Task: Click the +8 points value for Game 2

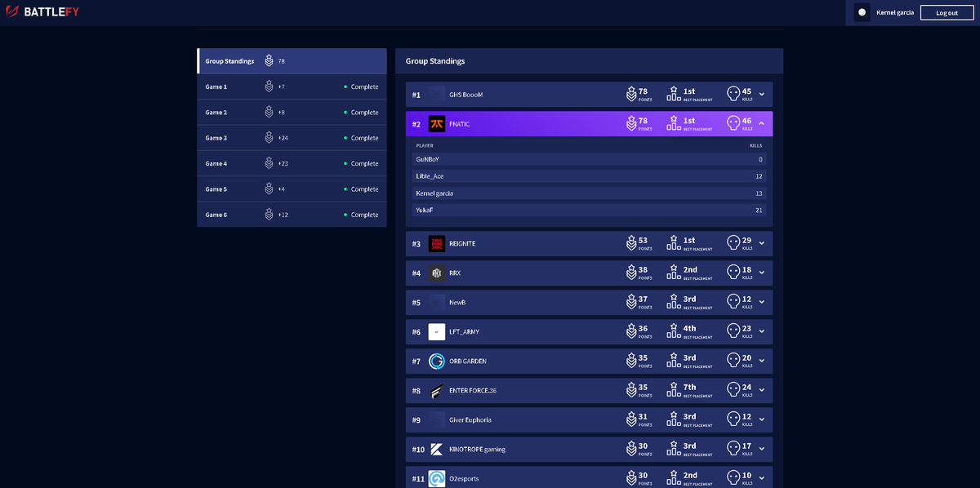Action: (x=282, y=112)
